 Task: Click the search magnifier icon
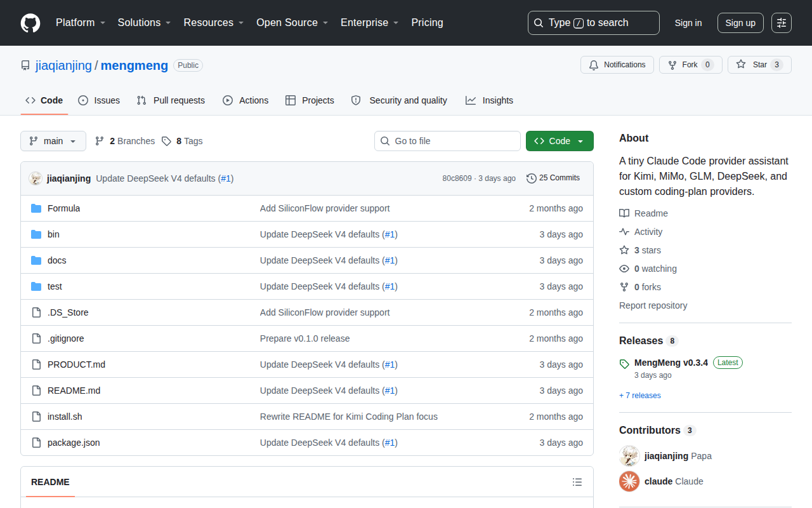point(539,23)
